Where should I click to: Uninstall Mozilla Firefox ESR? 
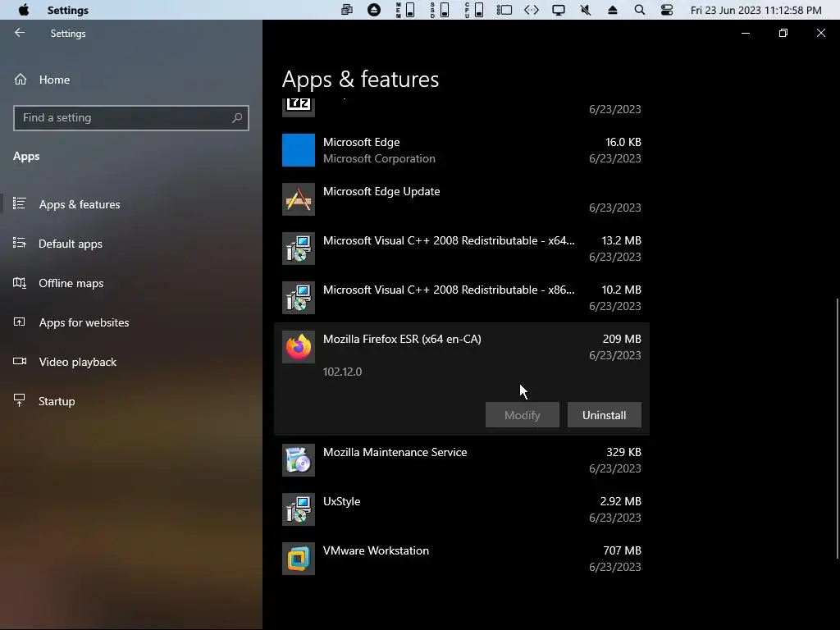coord(605,415)
